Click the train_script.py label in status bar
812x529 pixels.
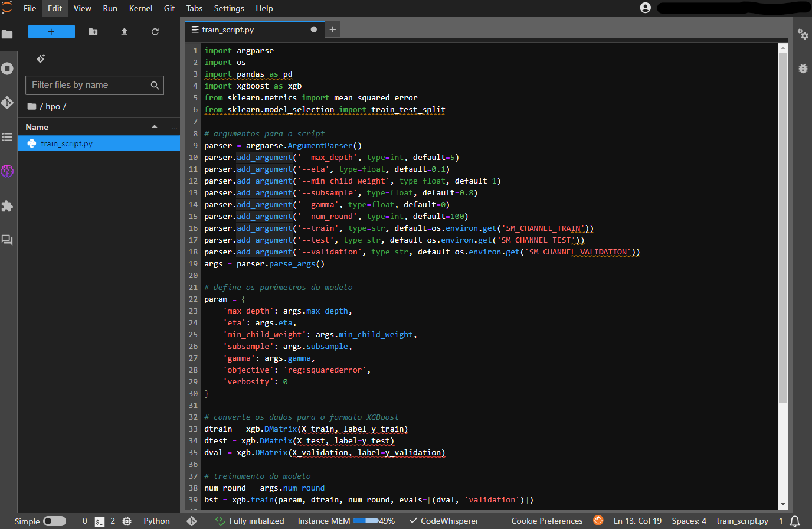click(742, 521)
